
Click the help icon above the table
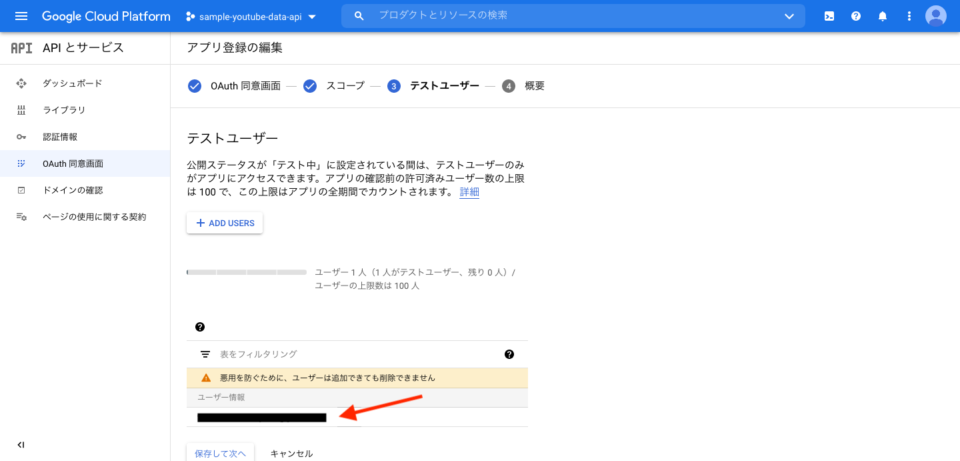(x=200, y=327)
